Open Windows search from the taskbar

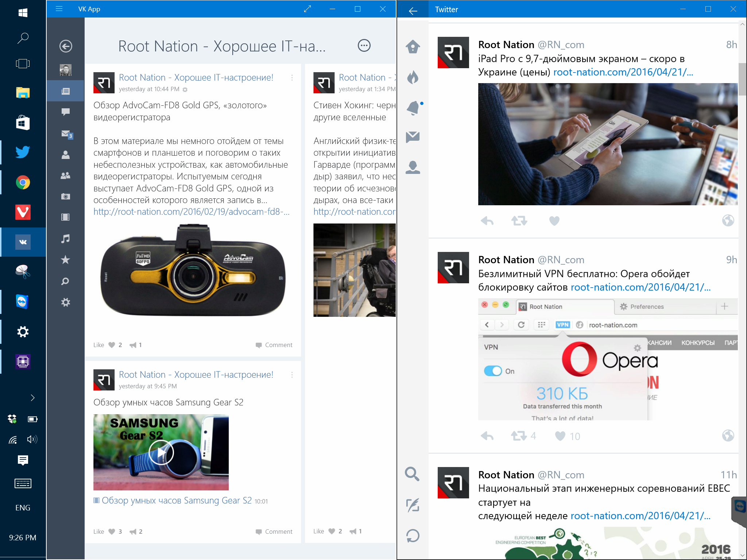point(23,38)
